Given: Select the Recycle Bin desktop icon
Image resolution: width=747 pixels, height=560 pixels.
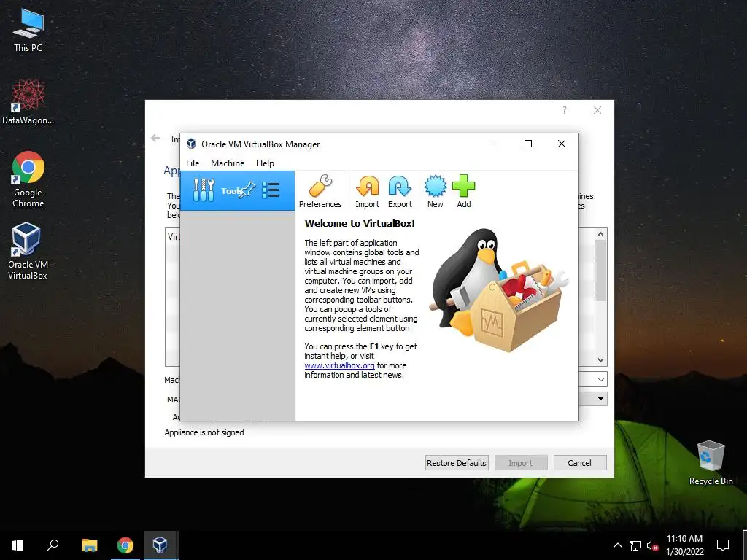Looking at the screenshot, I should click(x=711, y=463).
